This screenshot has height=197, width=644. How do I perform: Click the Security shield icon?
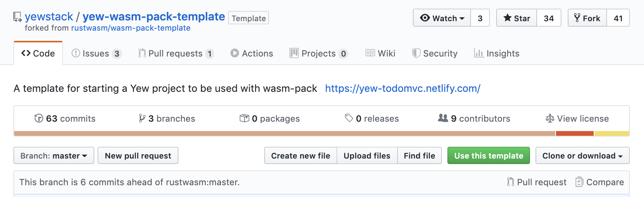coord(416,53)
